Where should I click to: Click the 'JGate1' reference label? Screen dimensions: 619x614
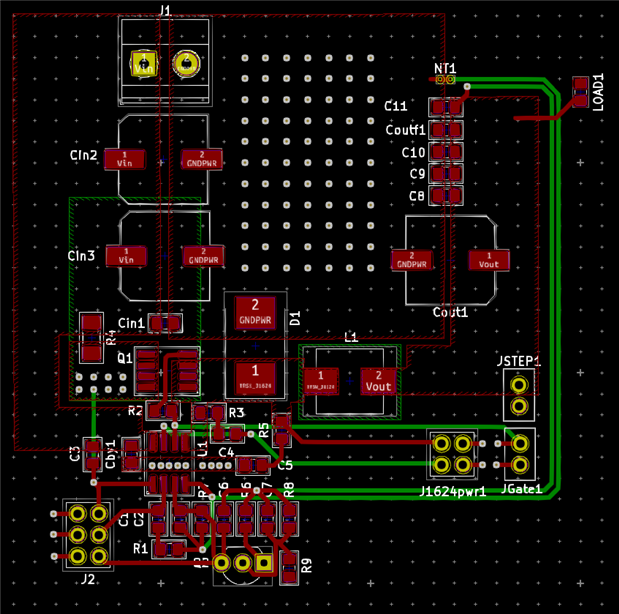(521, 489)
